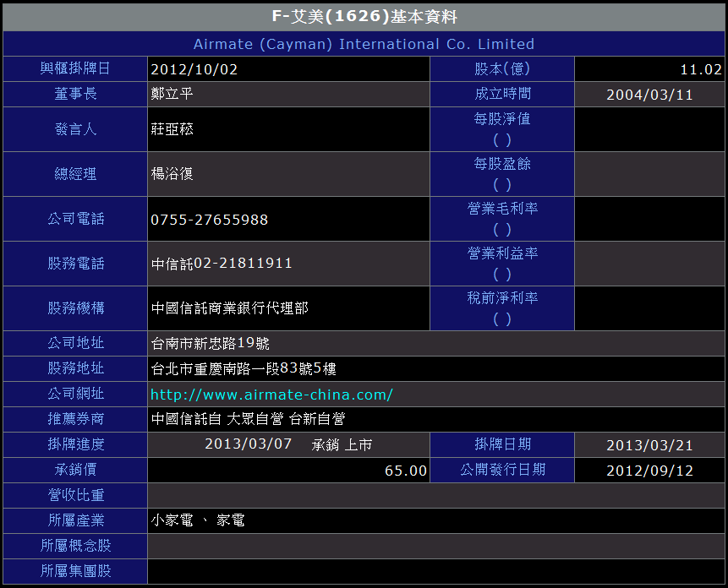728x588 pixels.
Task: Select the 公司地址 label
Action: [75, 343]
